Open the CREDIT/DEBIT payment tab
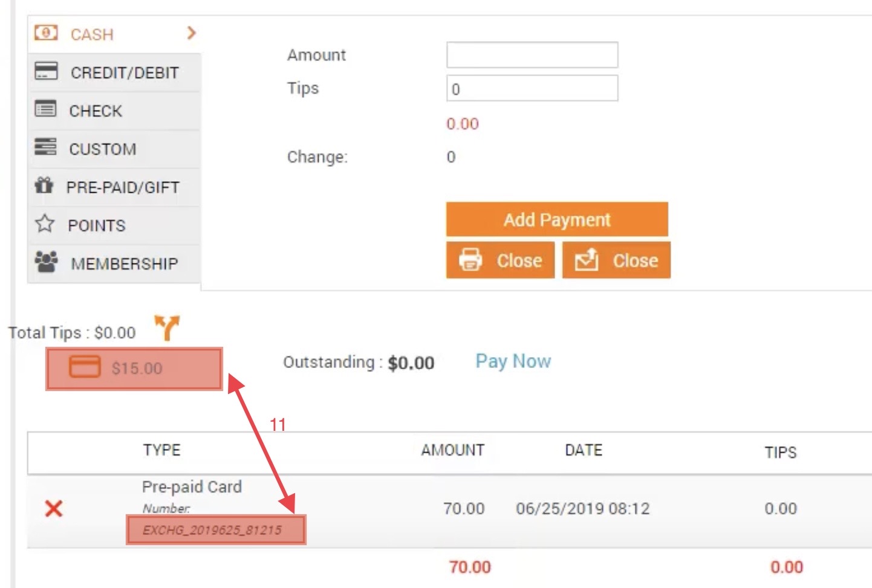872x588 pixels. [x=114, y=73]
